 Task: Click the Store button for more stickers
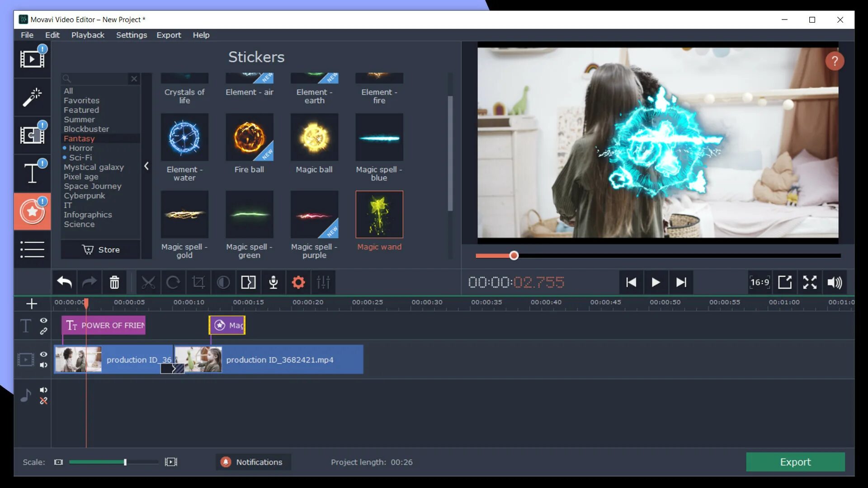tap(100, 249)
